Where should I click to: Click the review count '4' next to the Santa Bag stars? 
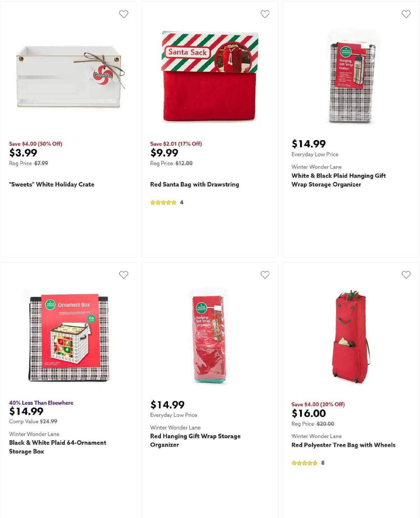[x=181, y=202]
